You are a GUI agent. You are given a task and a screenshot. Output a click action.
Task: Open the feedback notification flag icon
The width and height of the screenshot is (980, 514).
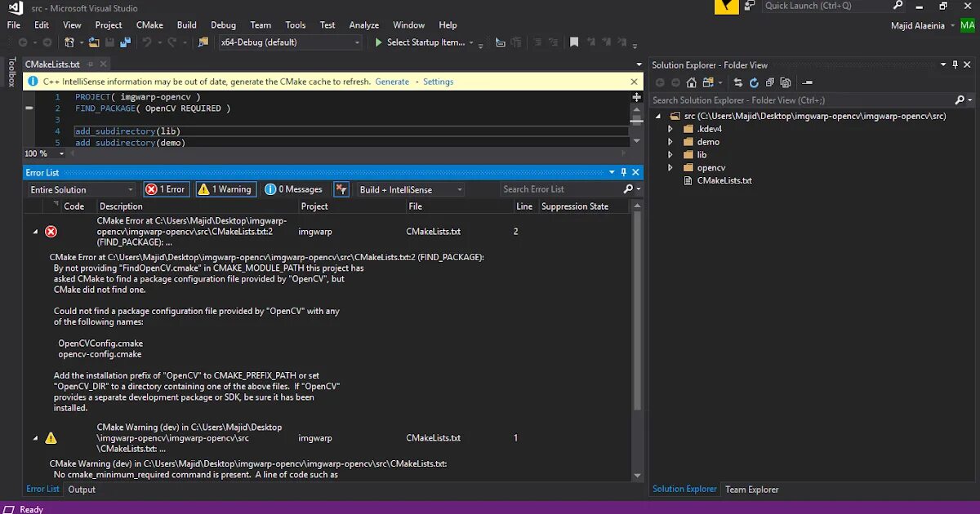click(x=727, y=7)
